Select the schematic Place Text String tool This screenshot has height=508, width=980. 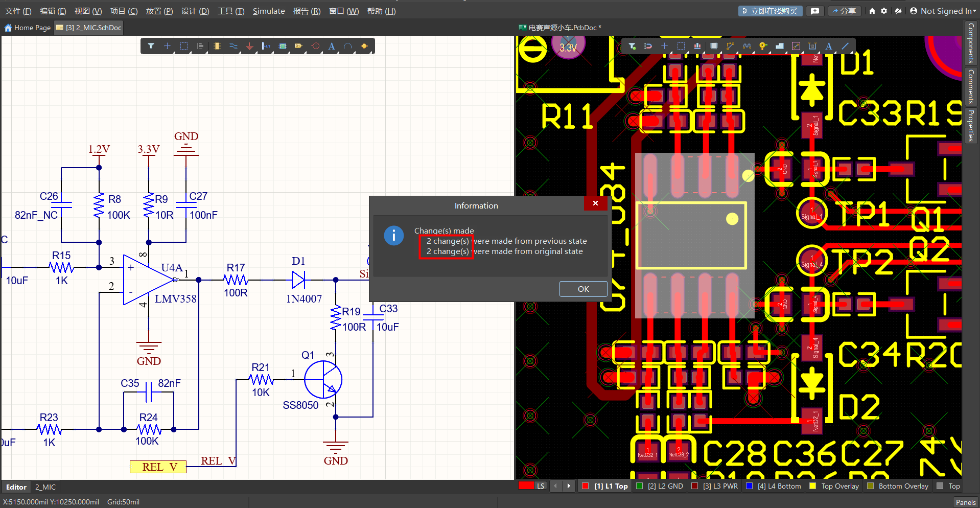click(332, 46)
